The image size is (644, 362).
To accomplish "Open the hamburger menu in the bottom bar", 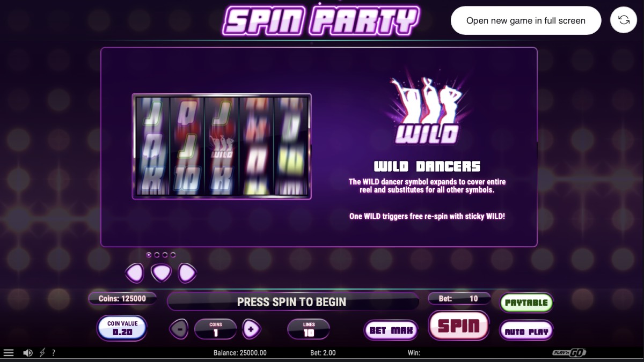I will (x=9, y=353).
